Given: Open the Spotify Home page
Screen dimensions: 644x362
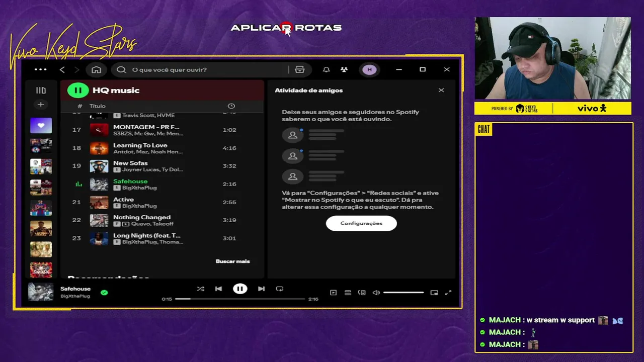Looking at the screenshot, I should click(96, 69).
